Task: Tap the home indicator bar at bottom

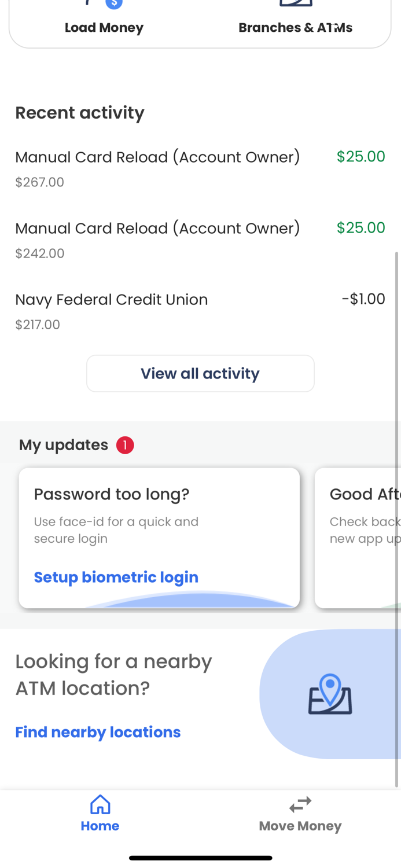Action: tap(200, 857)
